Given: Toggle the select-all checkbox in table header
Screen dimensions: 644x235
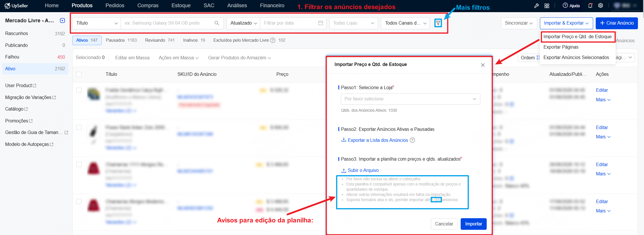Looking at the screenshot, I should (x=79, y=74).
